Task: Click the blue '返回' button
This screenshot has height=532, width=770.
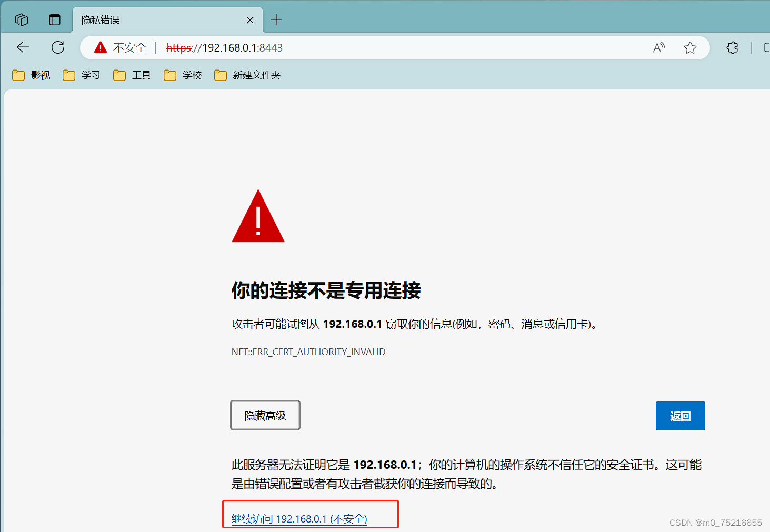Action: (x=680, y=416)
